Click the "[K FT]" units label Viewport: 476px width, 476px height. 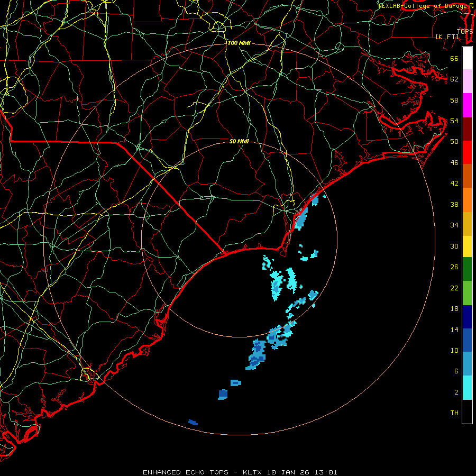(x=447, y=36)
